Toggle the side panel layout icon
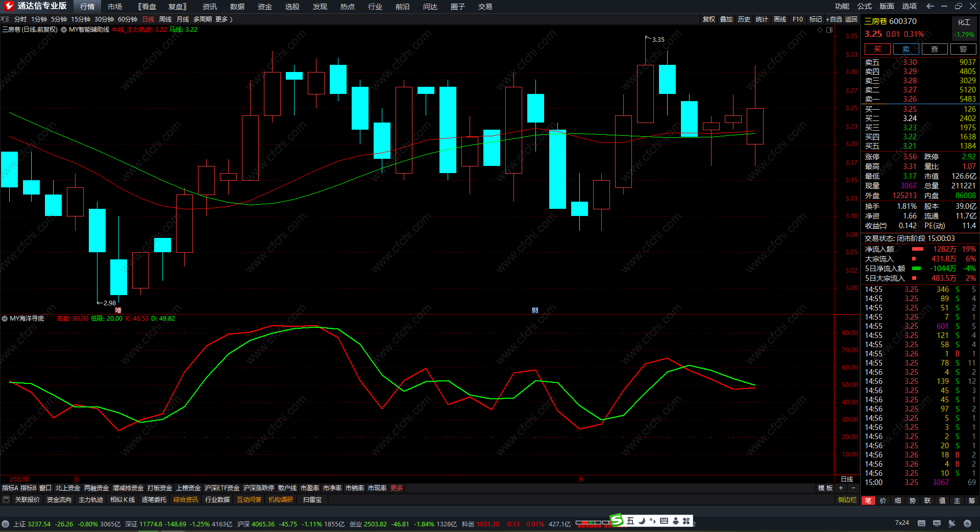The height and width of the screenshot is (532, 980). [829, 30]
